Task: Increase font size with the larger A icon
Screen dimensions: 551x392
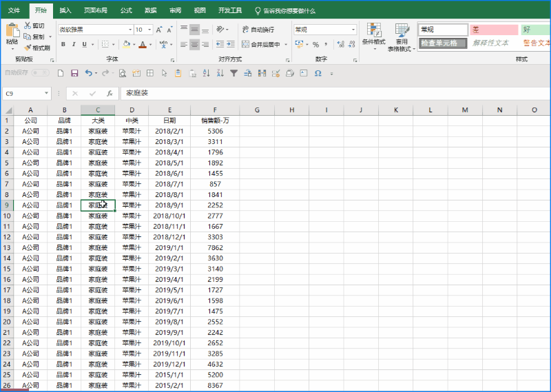Action: [x=159, y=30]
